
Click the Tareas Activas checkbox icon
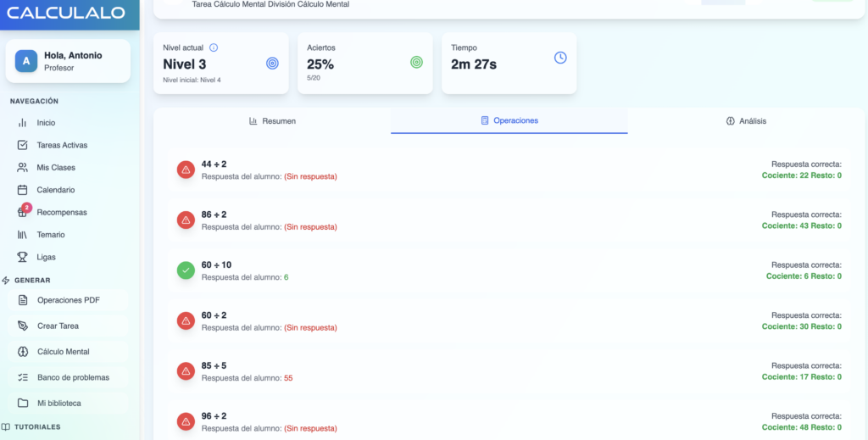point(23,145)
